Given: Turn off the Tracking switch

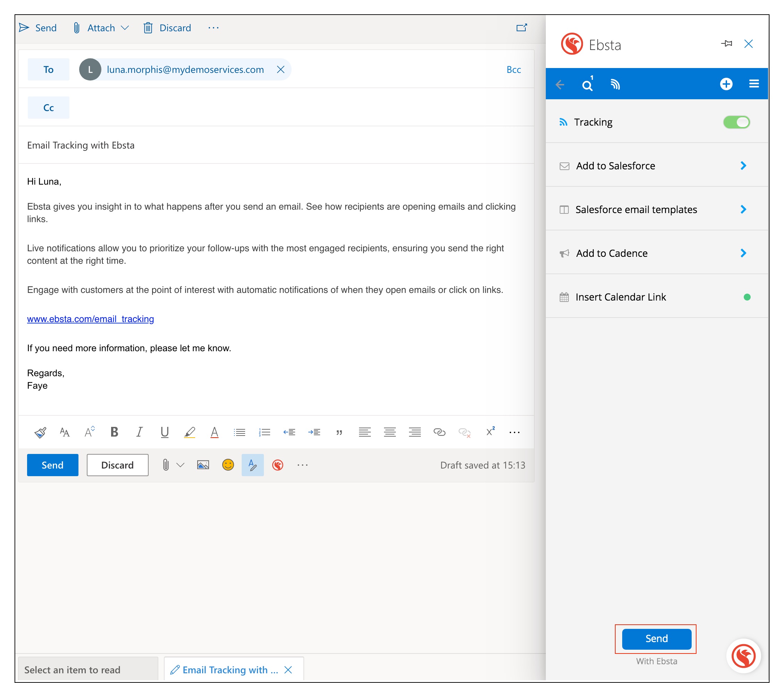Looking at the screenshot, I should (736, 123).
